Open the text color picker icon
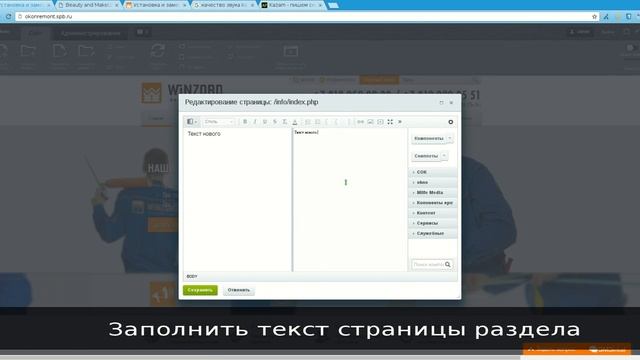The height and width of the screenshot is (360, 640). pyautogui.click(x=295, y=122)
